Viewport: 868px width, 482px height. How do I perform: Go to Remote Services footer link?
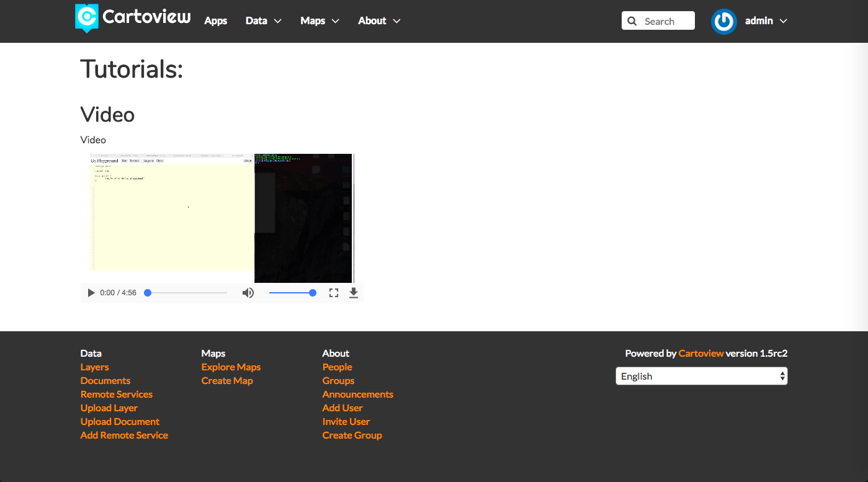click(x=117, y=395)
